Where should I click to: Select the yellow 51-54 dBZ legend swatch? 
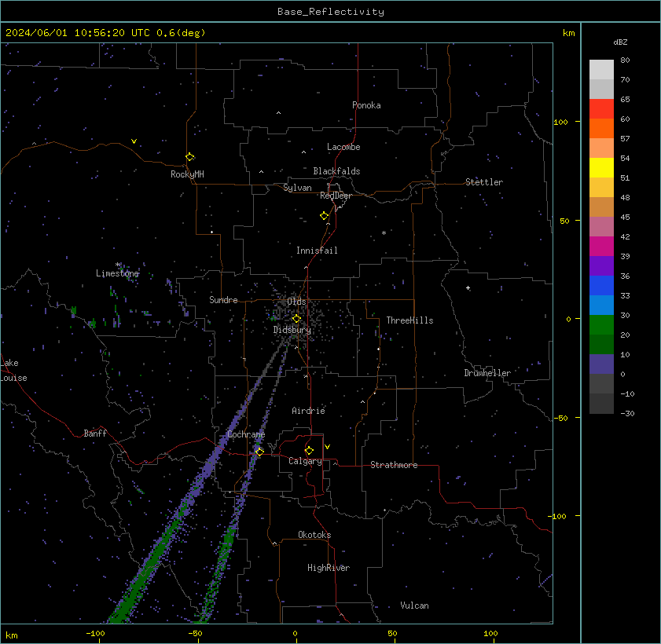601,168
